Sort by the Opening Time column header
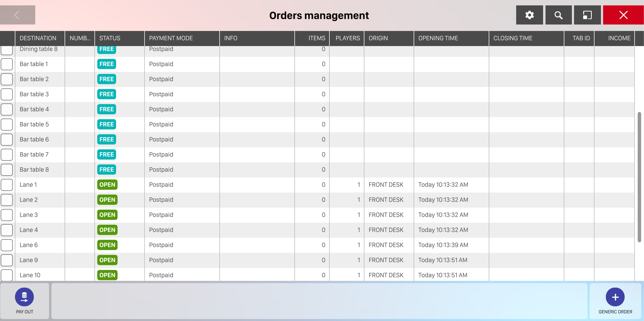This screenshot has width=644, height=321. tap(438, 38)
